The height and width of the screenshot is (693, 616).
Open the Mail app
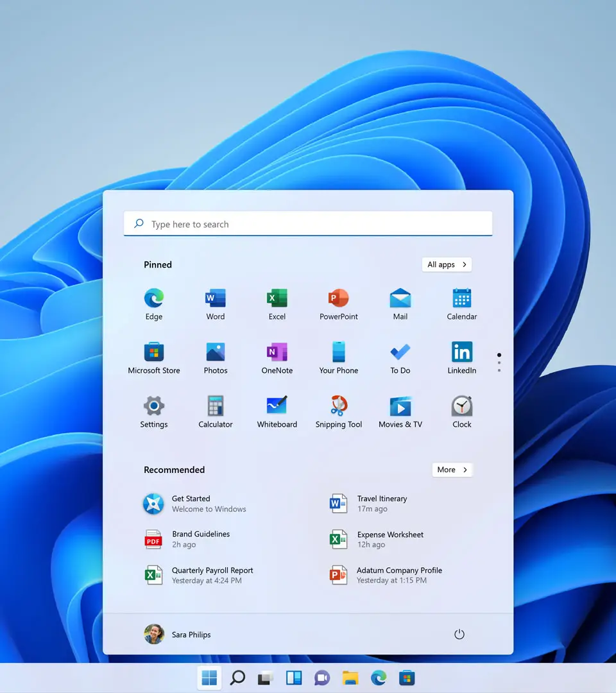pyautogui.click(x=400, y=304)
